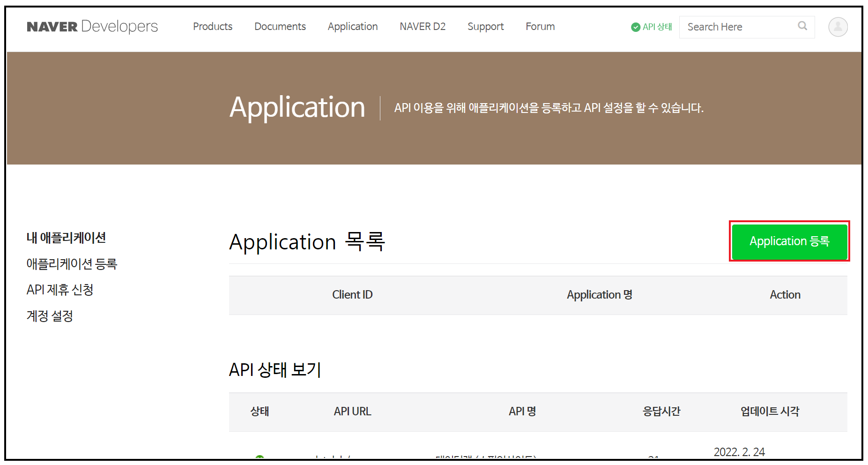Click the large Application banner title
The height and width of the screenshot is (465, 868).
tap(297, 107)
